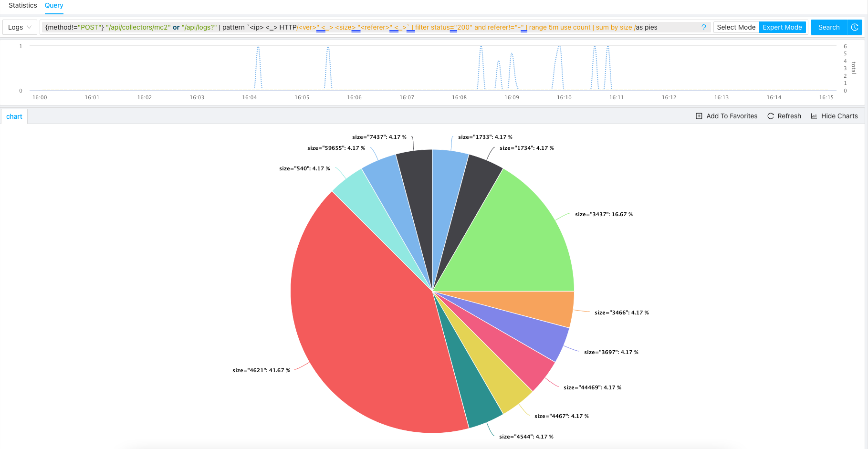Click the Hide Charts bar-chart icon
868x449 pixels.
[814, 116]
